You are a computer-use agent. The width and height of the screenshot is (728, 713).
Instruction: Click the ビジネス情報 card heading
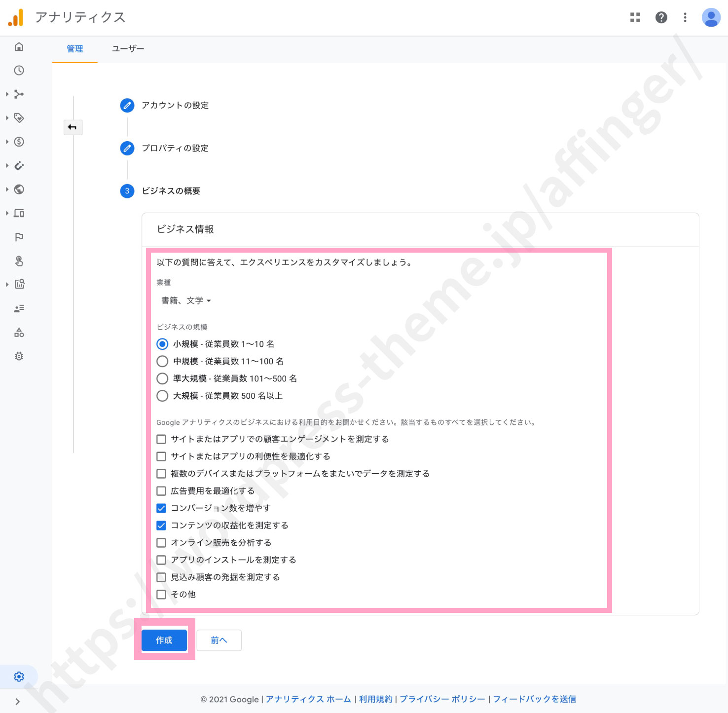[185, 229]
